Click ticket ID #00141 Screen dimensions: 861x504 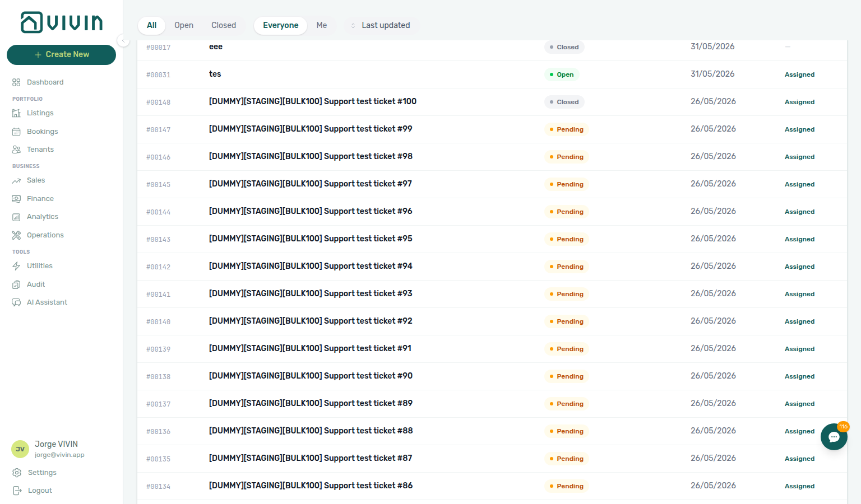[x=159, y=295]
